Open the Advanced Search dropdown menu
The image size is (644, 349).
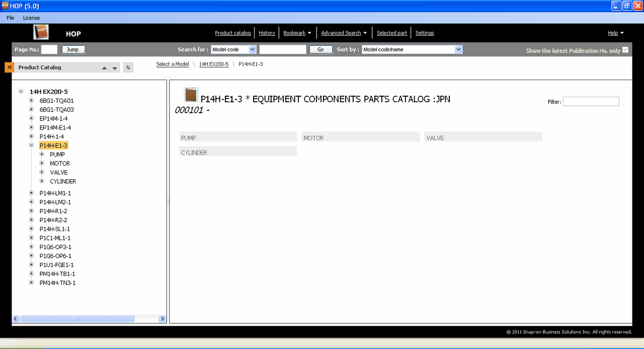pos(344,33)
